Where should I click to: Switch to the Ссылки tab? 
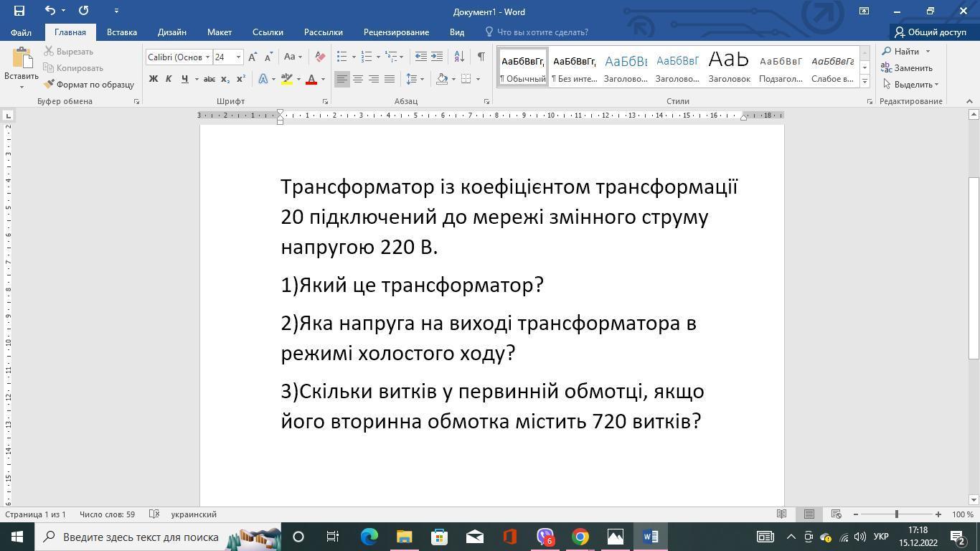(x=268, y=32)
